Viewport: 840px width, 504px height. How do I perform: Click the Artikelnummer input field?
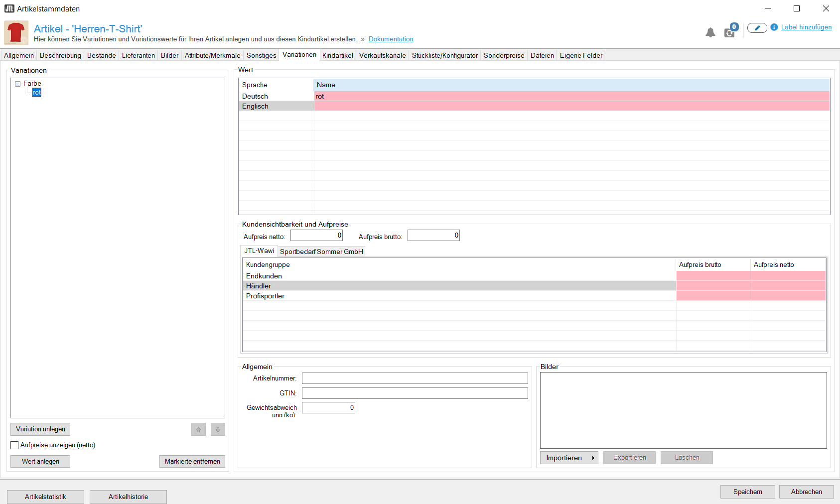pyautogui.click(x=415, y=378)
